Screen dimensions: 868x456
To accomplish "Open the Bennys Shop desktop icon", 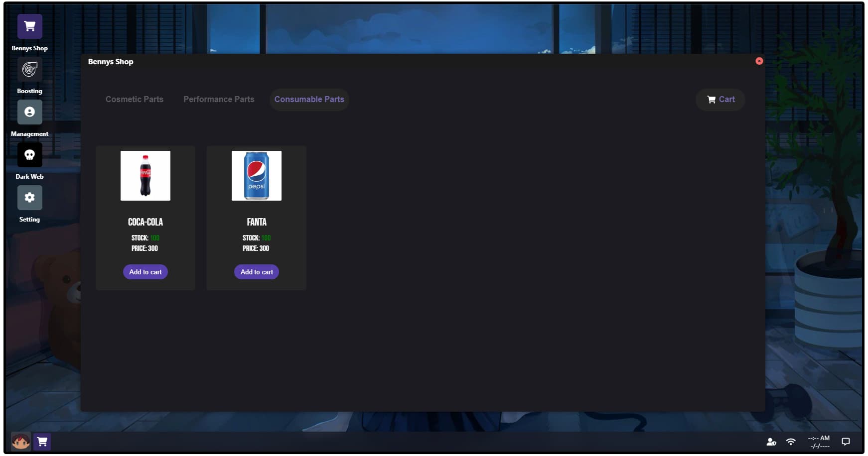I will click(x=30, y=26).
